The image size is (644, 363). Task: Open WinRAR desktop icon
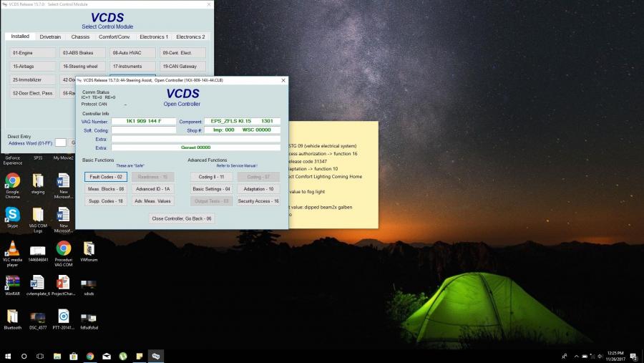(x=13, y=281)
